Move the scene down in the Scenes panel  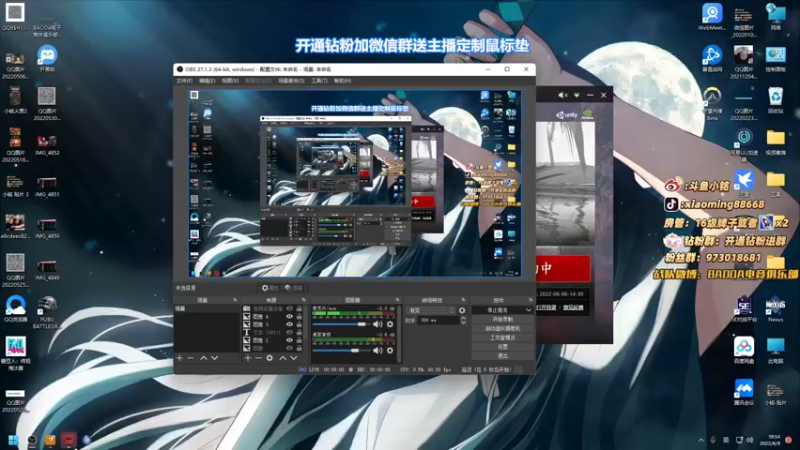215,358
